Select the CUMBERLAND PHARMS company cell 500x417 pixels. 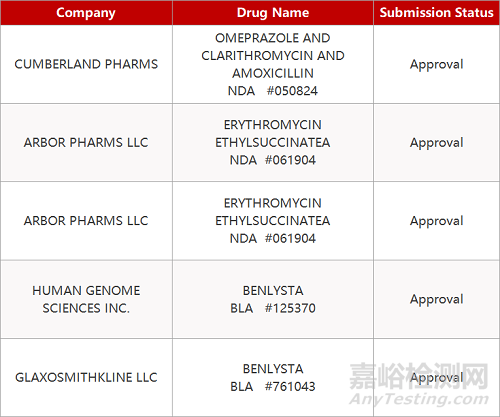(86, 64)
